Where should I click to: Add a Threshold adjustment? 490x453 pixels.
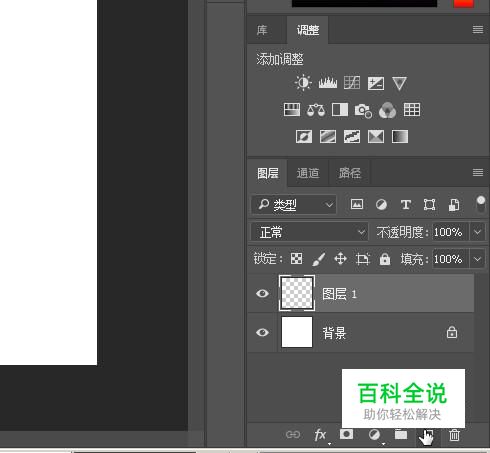coord(352,137)
